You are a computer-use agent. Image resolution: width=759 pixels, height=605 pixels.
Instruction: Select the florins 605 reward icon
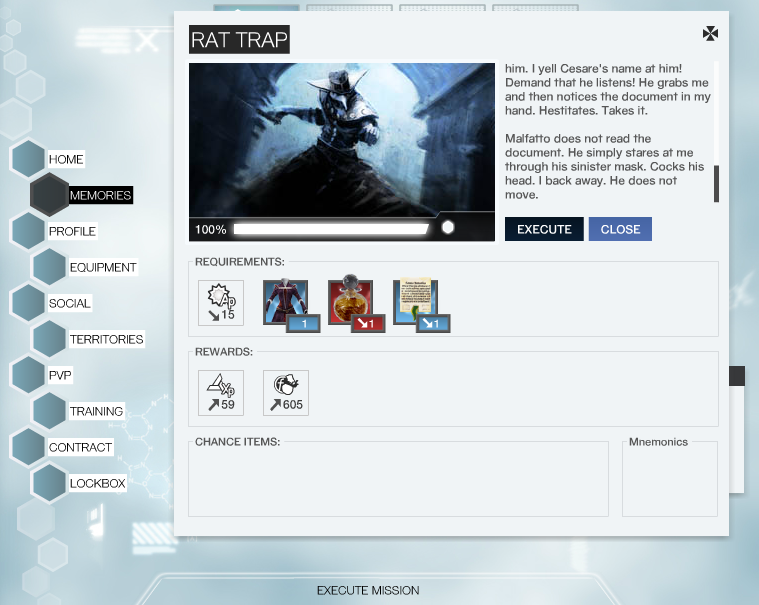pyautogui.click(x=286, y=393)
